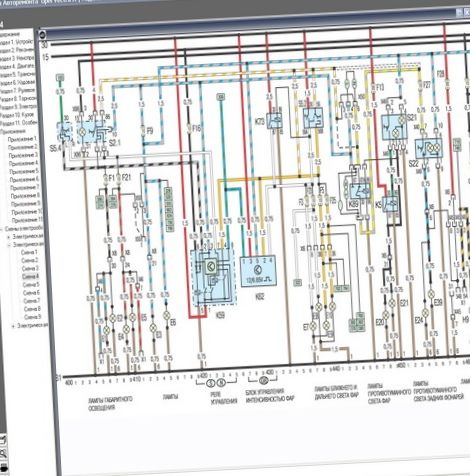Expand the last Электрические node below Схема 9
Screen dimensions: 470x476
pos(13,326)
